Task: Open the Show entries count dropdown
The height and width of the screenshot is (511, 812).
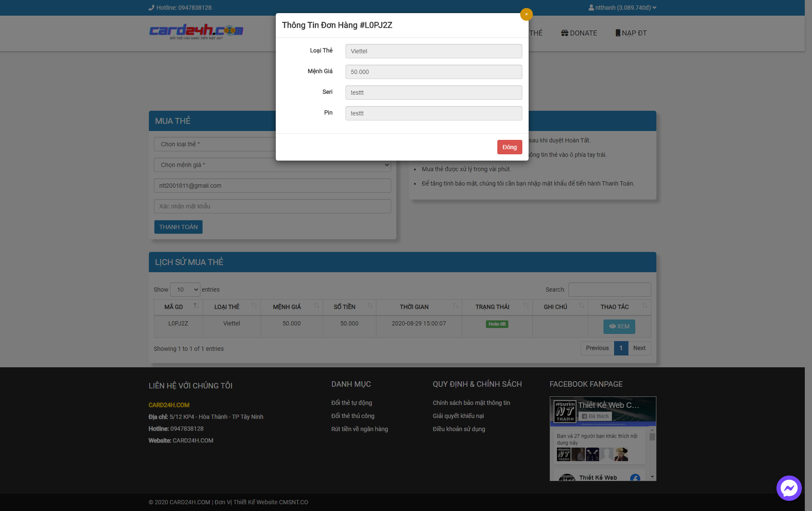Action: [185, 290]
